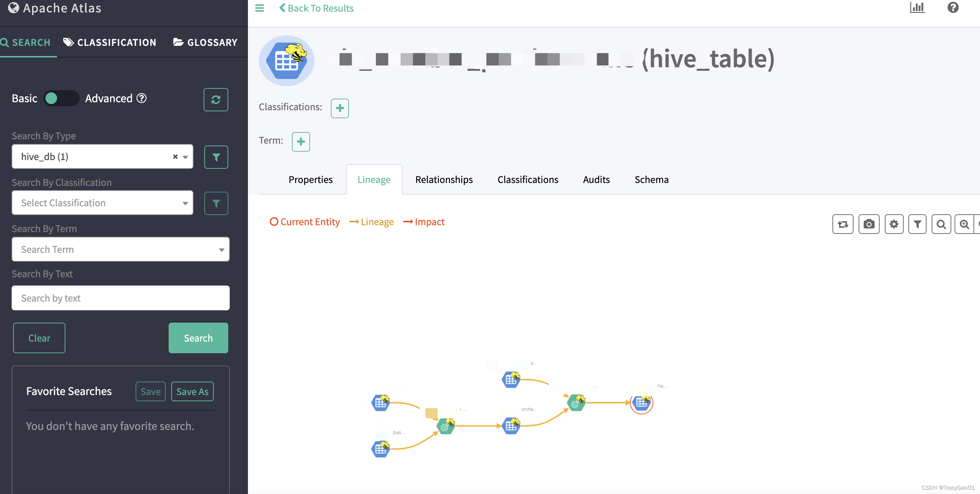Open the Select Classification dropdown
Image resolution: width=980 pixels, height=494 pixels.
pyautogui.click(x=103, y=203)
